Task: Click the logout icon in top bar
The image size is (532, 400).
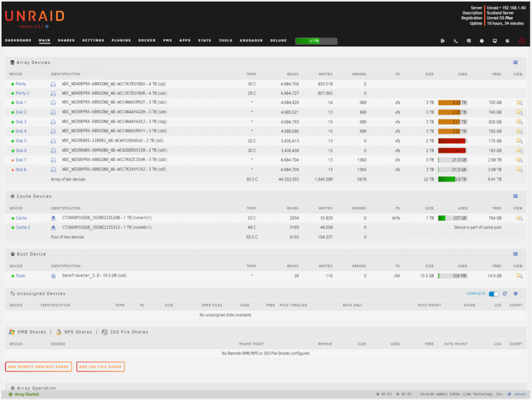Action: pyautogui.click(x=443, y=41)
